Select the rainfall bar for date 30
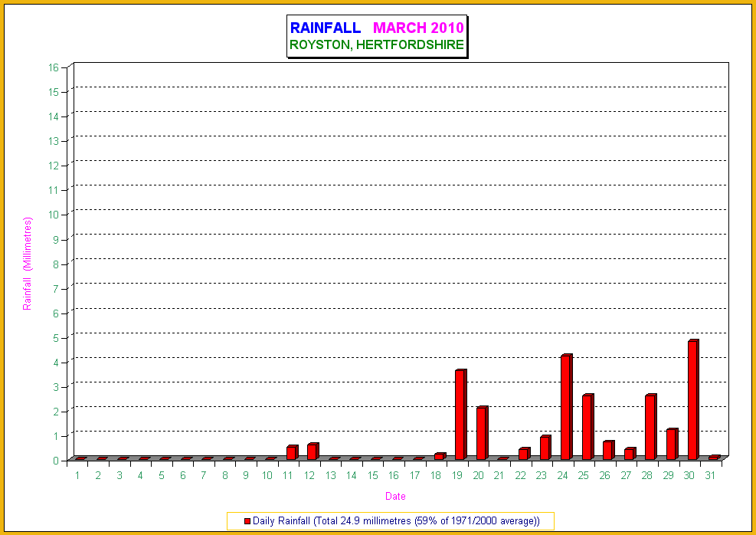756x535 pixels. (x=693, y=399)
